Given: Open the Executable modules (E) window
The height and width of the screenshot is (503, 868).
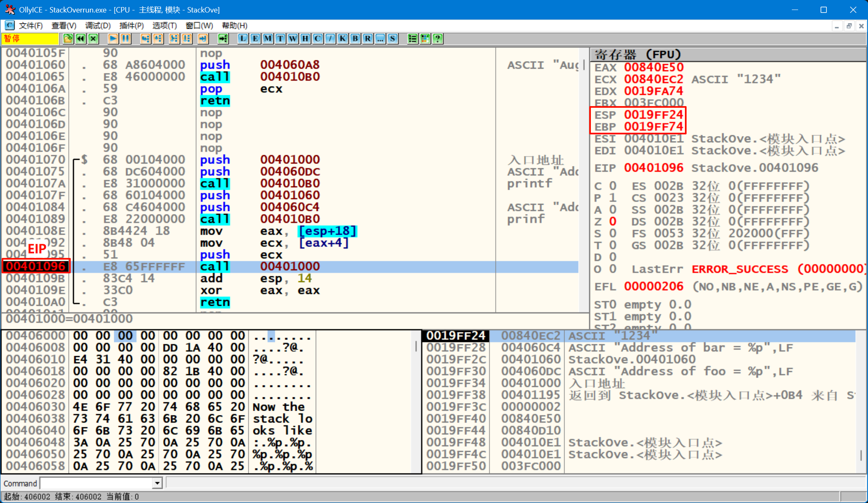Looking at the screenshot, I should pyautogui.click(x=255, y=39).
